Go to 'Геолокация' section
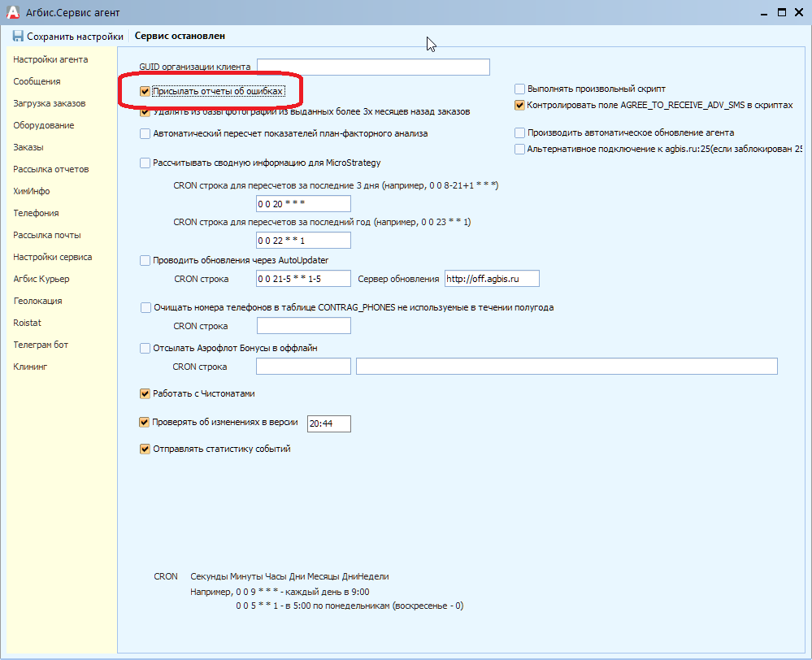812x660 pixels. (37, 301)
